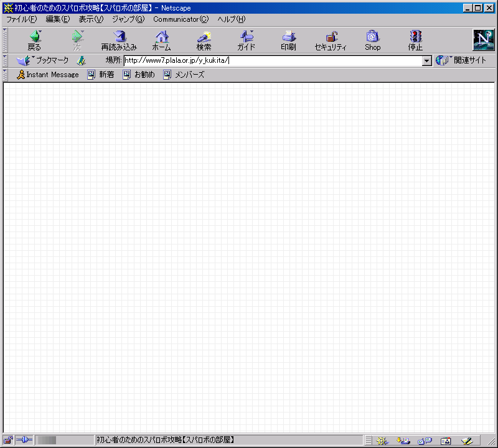Click the page location proxy icon
The width and height of the screenshot is (498, 448).
[x=82, y=60]
